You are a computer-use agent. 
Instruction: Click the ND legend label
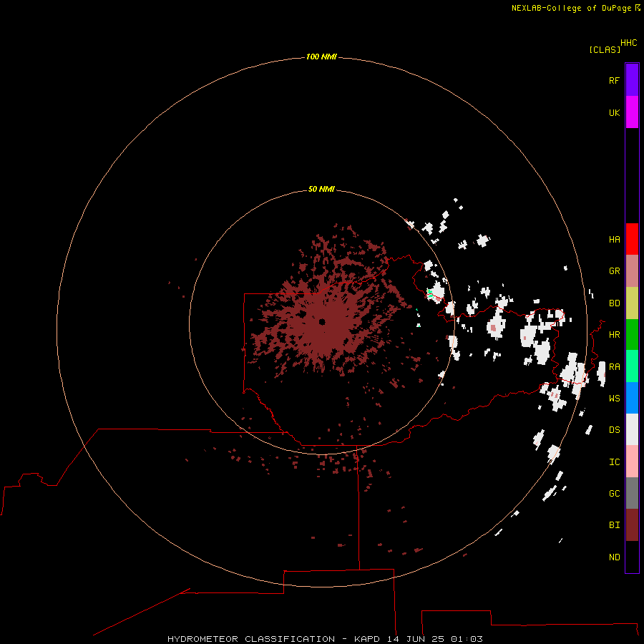point(614,557)
